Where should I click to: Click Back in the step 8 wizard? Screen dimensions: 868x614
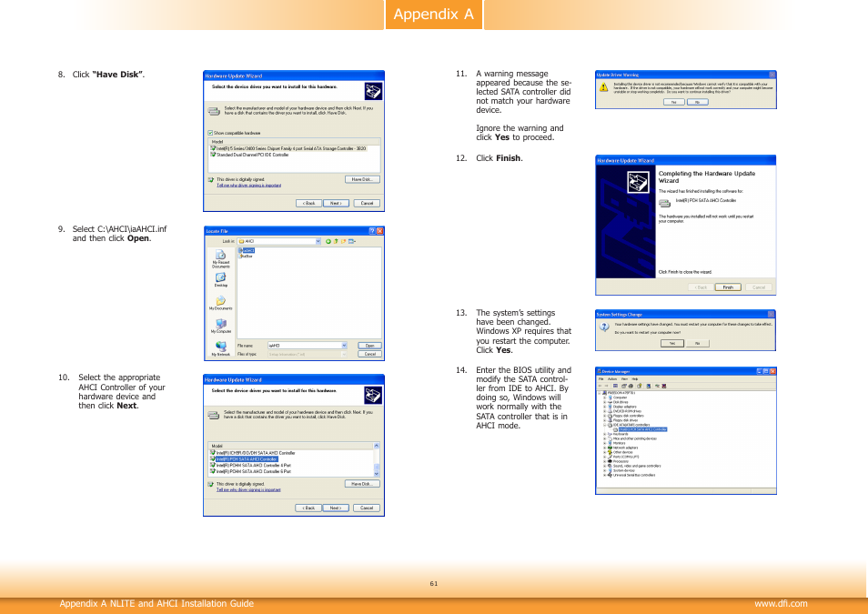308,203
